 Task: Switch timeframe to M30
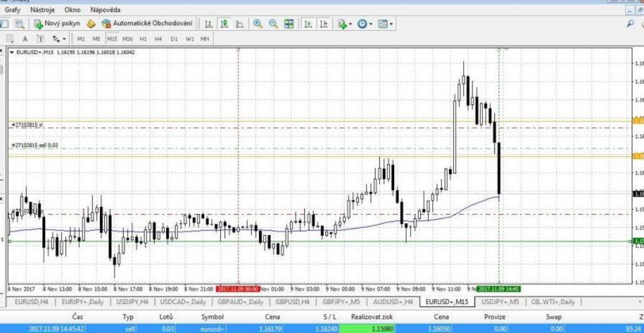point(128,39)
